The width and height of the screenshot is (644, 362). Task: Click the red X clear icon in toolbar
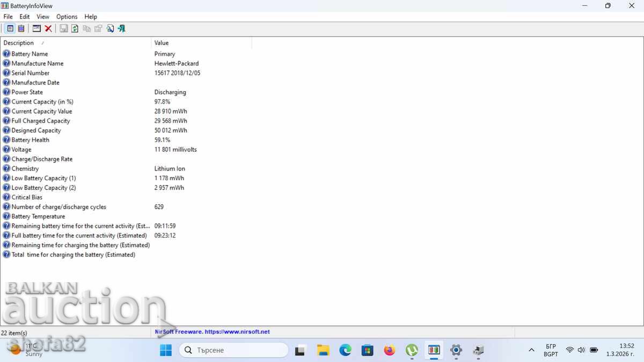[x=48, y=28]
